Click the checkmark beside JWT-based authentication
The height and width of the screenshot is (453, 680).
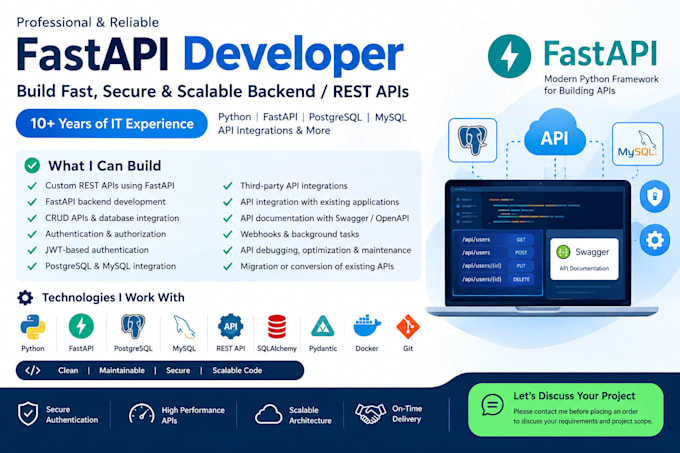coord(32,250)
